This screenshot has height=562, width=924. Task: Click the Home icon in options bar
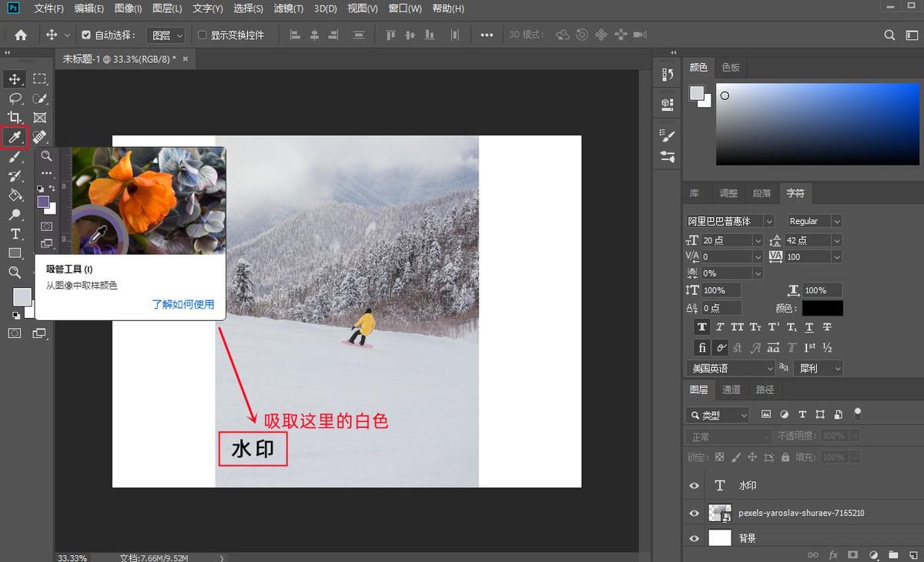pyautogui.click(x=21, y=35)
